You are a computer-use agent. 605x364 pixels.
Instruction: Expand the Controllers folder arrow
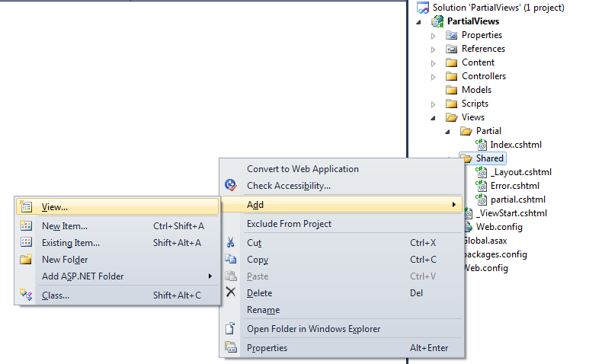click(433, 77)
